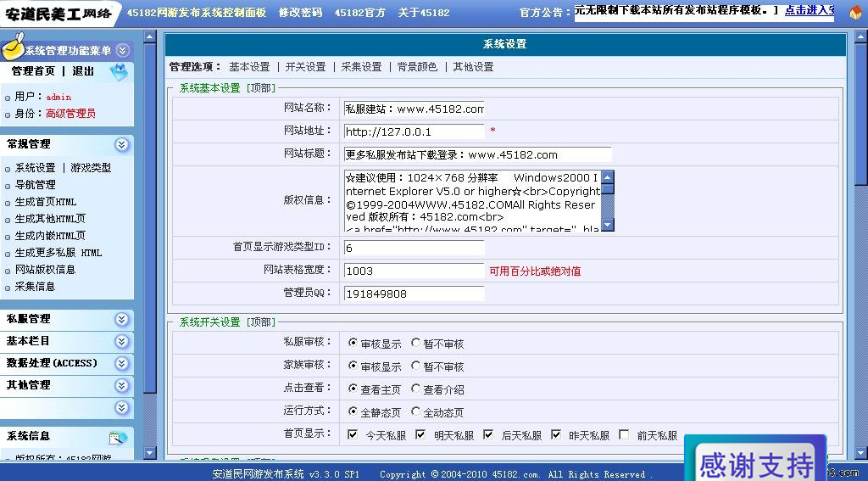Open the 采集设置 management option
This screenshot has height=481, width=868.
pyautogui.click(x=361, y=67)
